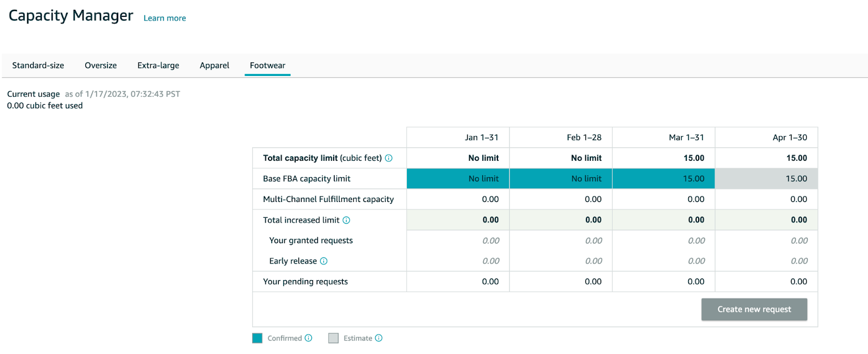Switch to the Standard-size tab
This screenshot has width=868, height=354.
(x=38, y=65)
